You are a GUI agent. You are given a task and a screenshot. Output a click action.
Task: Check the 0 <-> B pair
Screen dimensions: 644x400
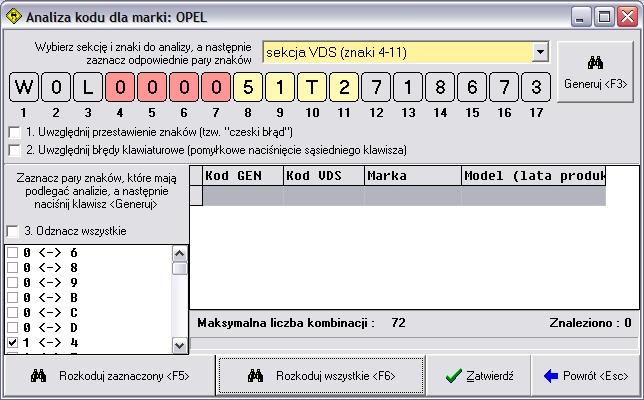[x=13, y=297]
